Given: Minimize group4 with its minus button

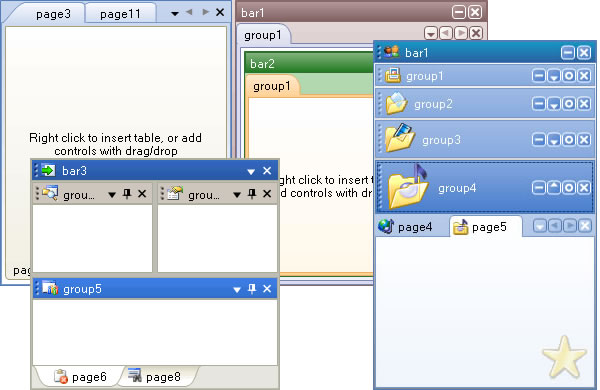Looking at the screenshot, I should tap(538, 188).
